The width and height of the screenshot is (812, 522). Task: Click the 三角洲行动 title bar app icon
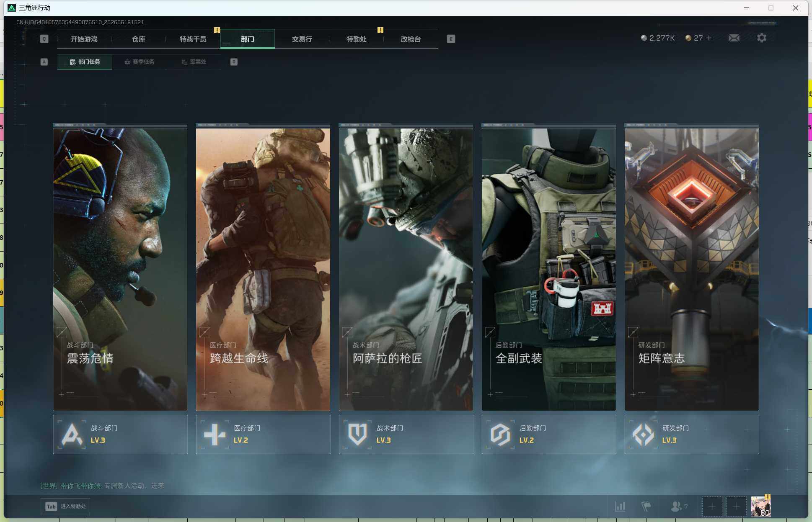pyautogui.click(x=12, y=8)
